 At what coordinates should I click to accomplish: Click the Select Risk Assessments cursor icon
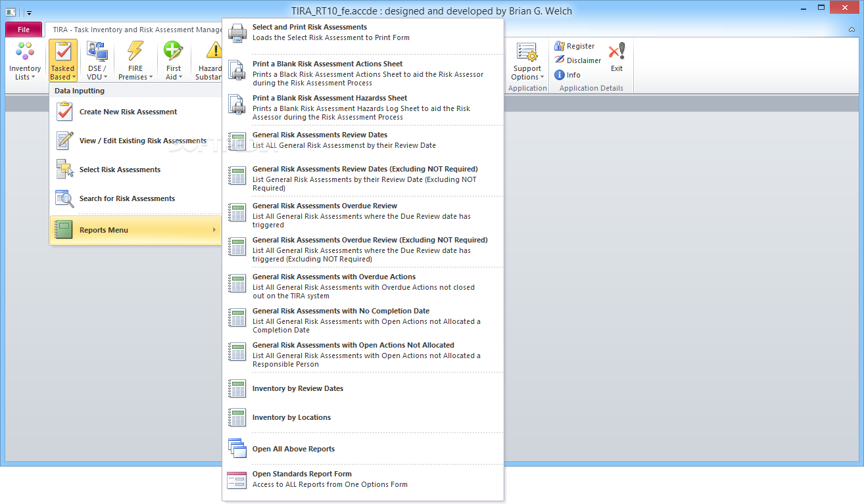click(x=64, y=170)
